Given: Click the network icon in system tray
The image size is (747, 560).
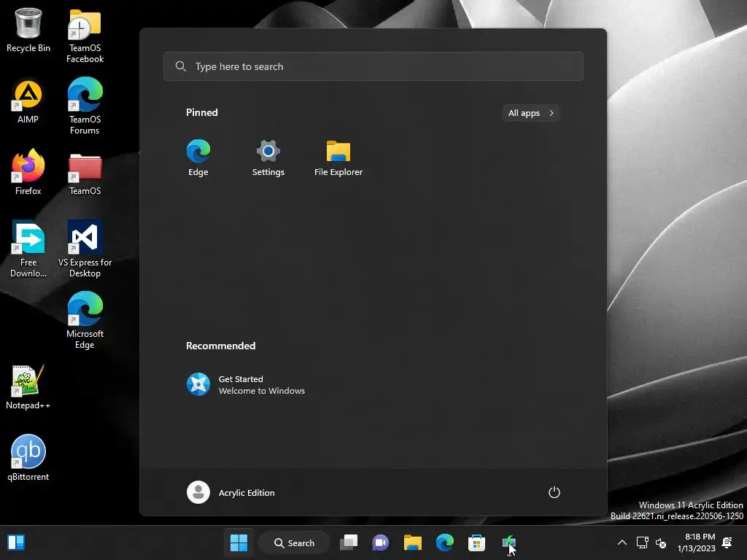Looking at the screenshot, I should click(x=642, y=542).
